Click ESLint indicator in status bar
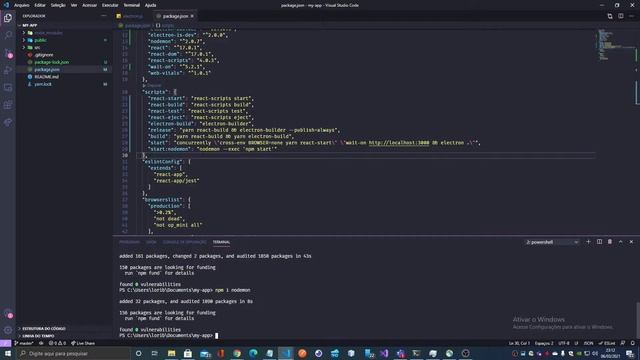640x360 pixels. (x=607, y=343)
